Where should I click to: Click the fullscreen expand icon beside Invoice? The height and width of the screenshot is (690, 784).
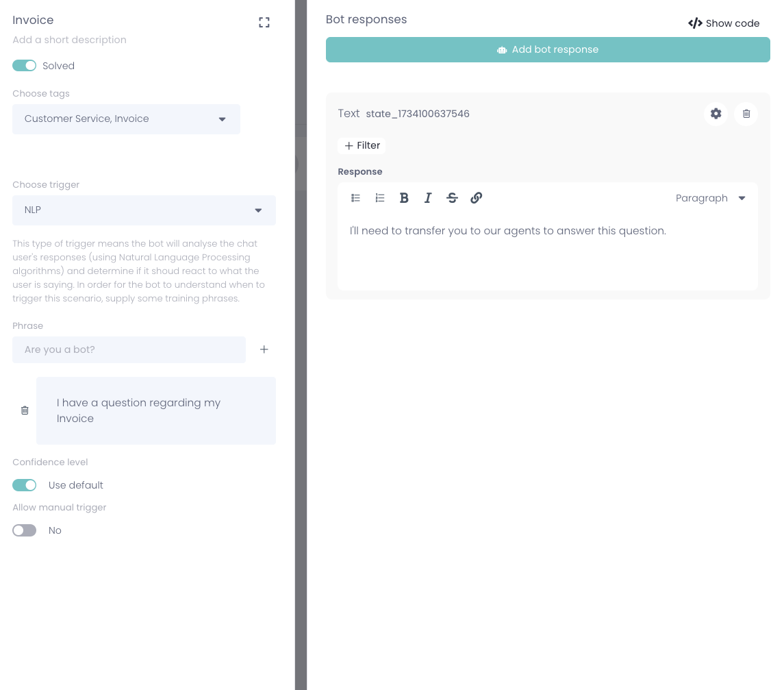click(x=264, y=23)
